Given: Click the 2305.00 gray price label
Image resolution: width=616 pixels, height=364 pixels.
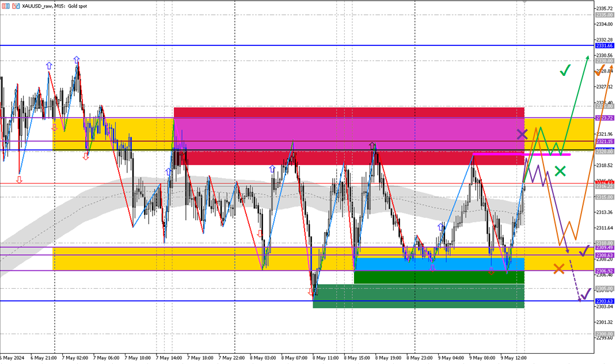Looking at the screenshot, I should pyautogui.click(x=604, y=288).
